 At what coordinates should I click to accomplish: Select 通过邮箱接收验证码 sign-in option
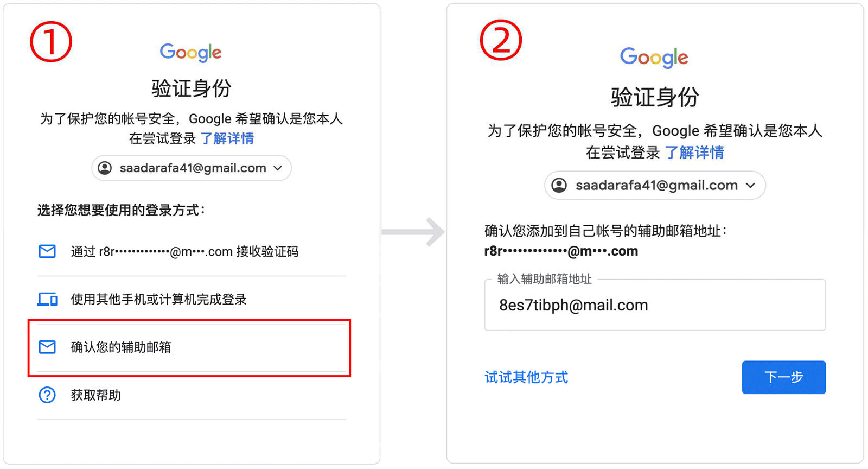(192, 252)
